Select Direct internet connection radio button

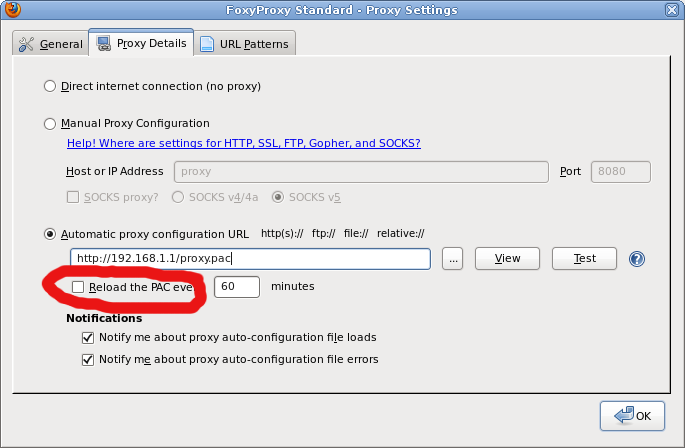point(50,86)
